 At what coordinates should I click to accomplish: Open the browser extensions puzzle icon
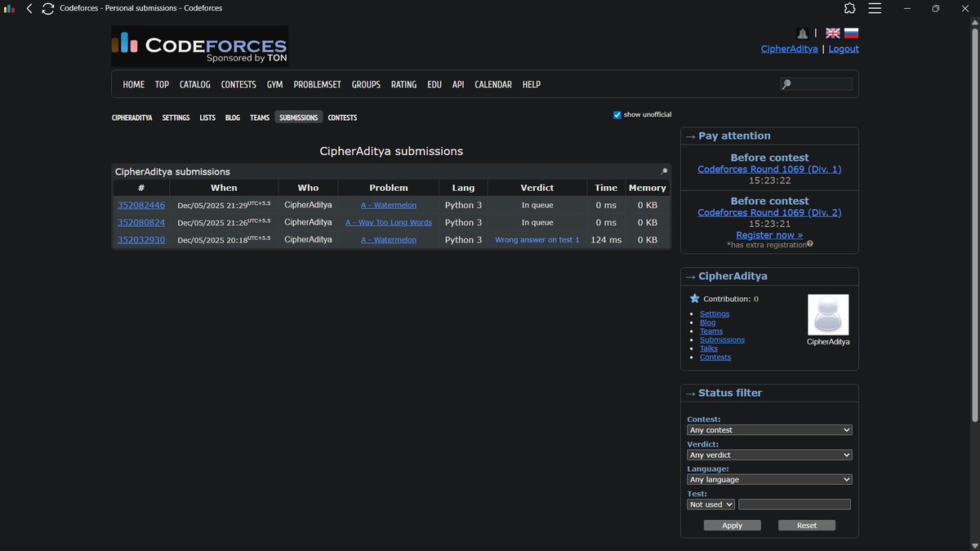(x=850, y=8)
